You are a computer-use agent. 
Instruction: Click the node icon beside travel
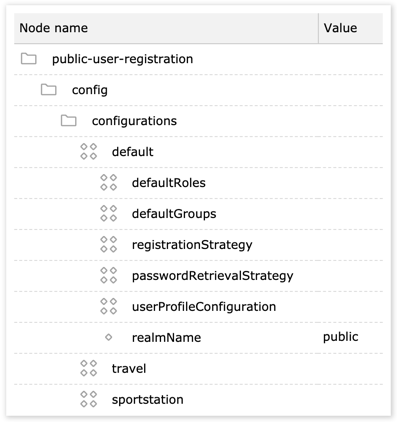pyautogui.click(x=89, y=368)
